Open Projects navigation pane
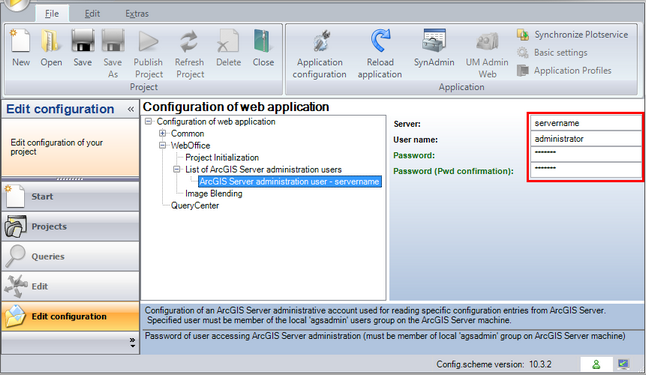The width and height of the screenshot is (646, 375). pyautogui.click(x=70, y=227)
